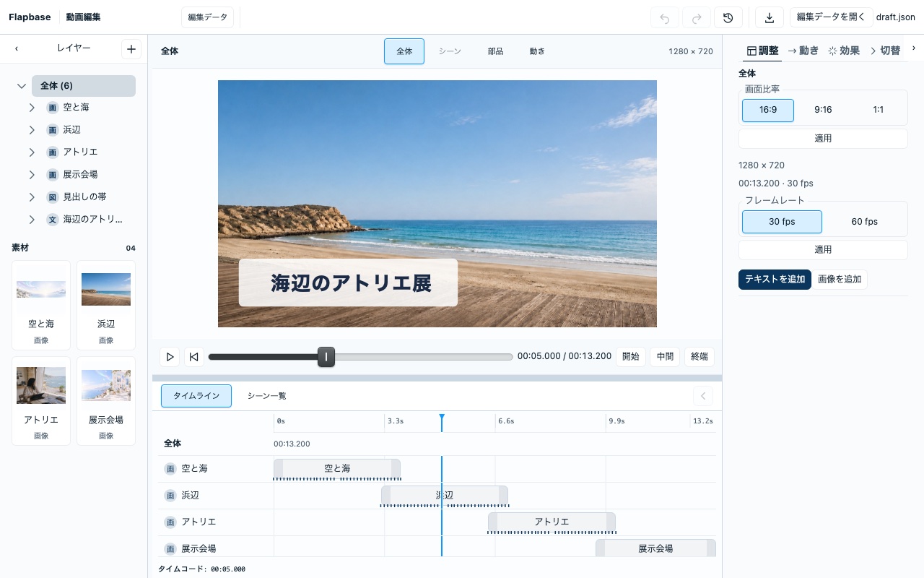Click the image icon on 浜辺 timeline row
The width and height of the screenshot is (924, 578).
[x=170, y=496]
